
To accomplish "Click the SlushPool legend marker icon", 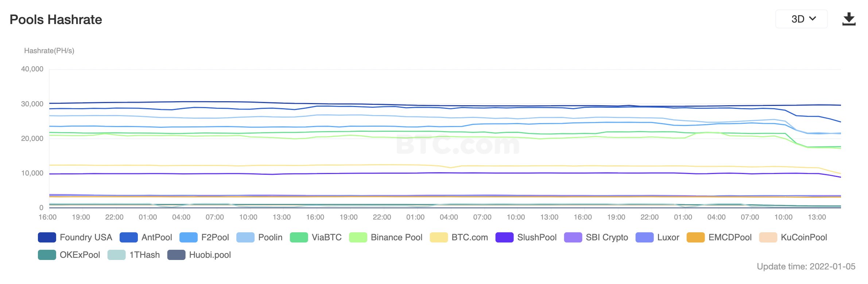I will (x=504, y=237).
